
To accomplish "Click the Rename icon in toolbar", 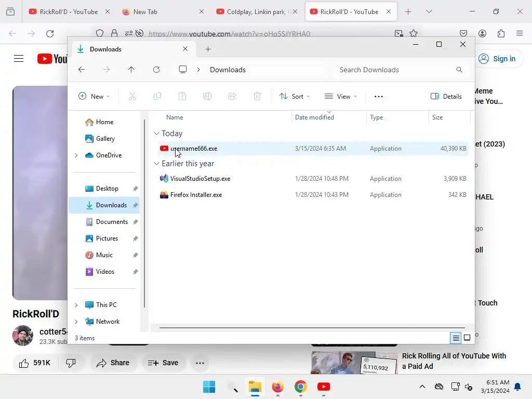I will tap(207, 96).
